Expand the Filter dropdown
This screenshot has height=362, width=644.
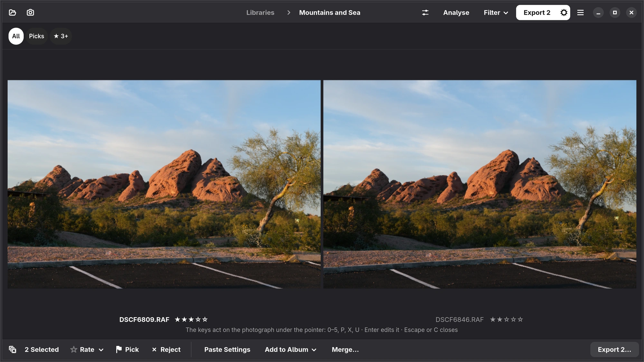pos(496,13)
